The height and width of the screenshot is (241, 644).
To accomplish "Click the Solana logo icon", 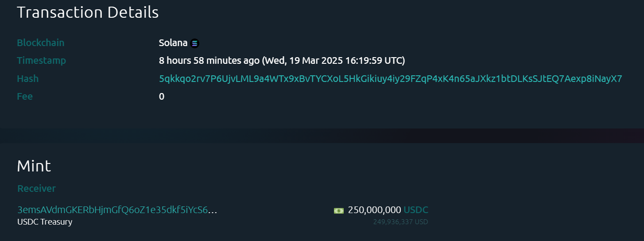I will pos(194,43).
